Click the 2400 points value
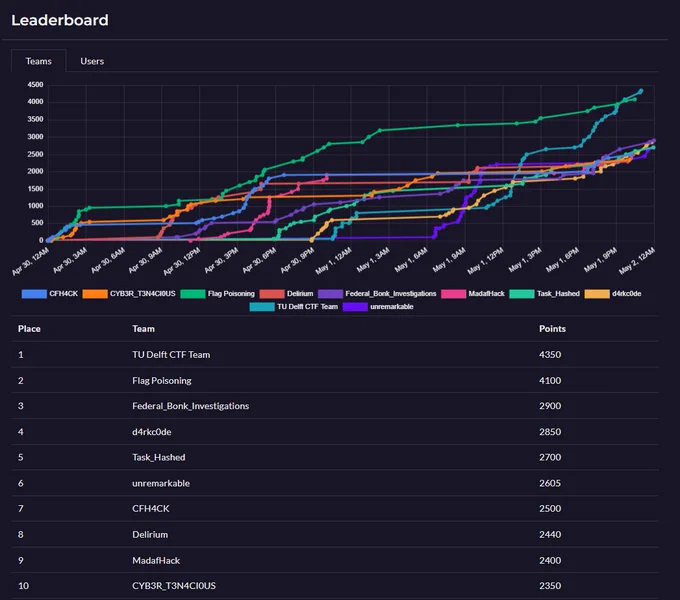 click(x=550, y=561)
